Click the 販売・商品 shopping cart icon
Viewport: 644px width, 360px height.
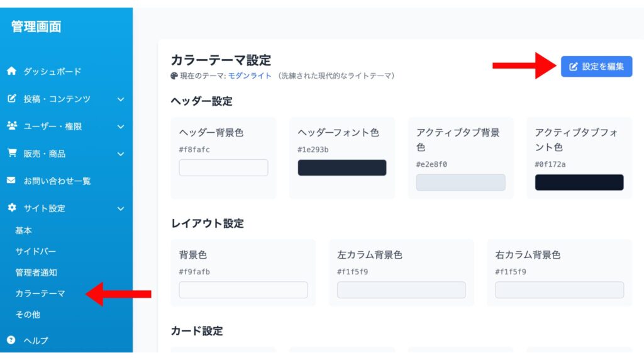pos(11,153)
